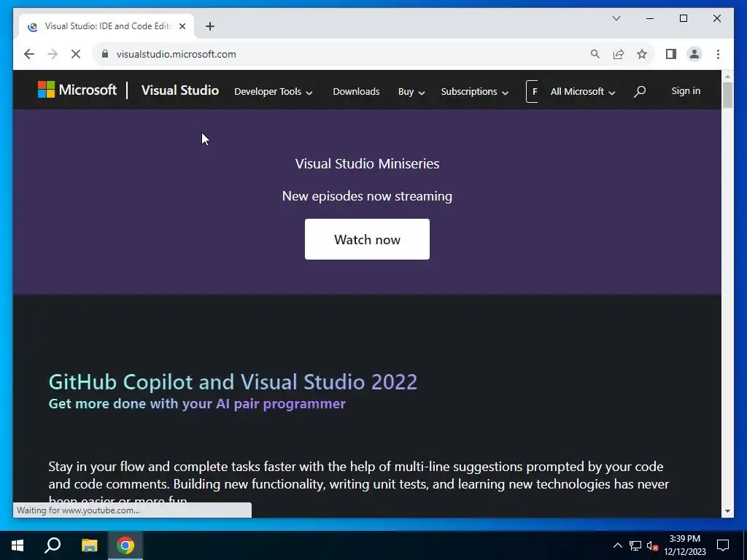Click the network tray icon

pos(635,545)
